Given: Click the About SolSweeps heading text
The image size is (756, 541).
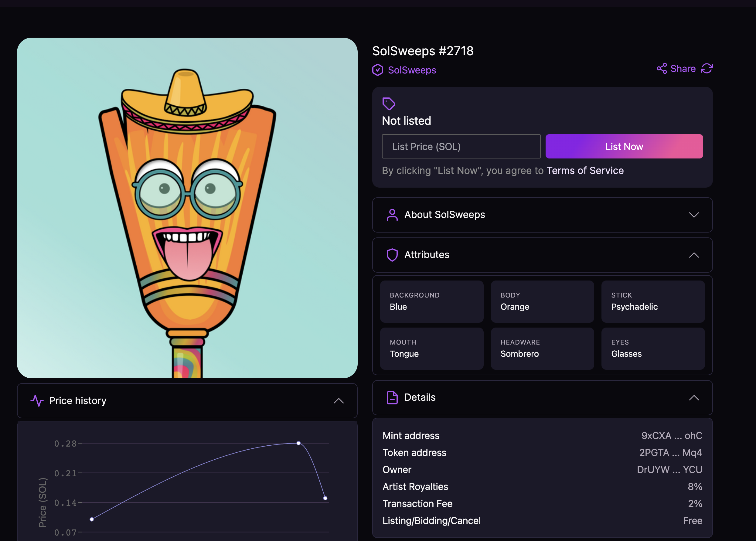Looking at the screenshot, I should click(x=444, y=215).
